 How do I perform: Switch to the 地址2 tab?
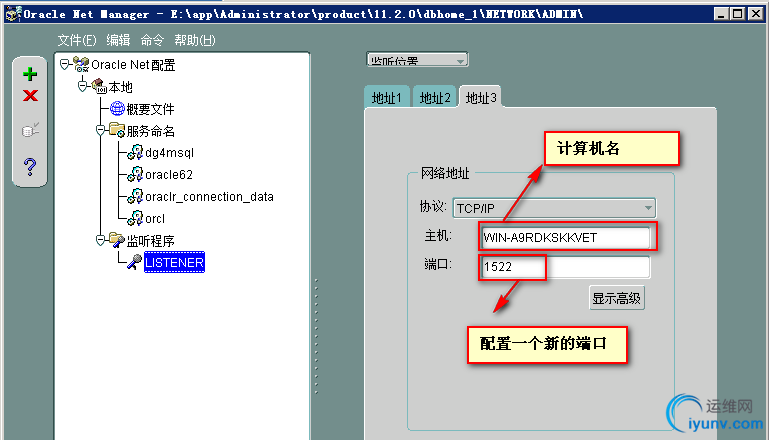[x=435, y=98]
